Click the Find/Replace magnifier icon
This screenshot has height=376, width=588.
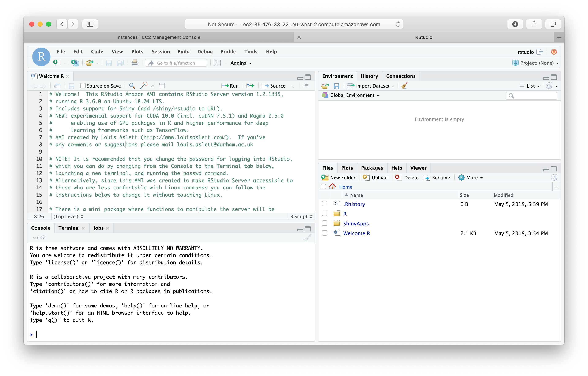click(x=132, y=86)
